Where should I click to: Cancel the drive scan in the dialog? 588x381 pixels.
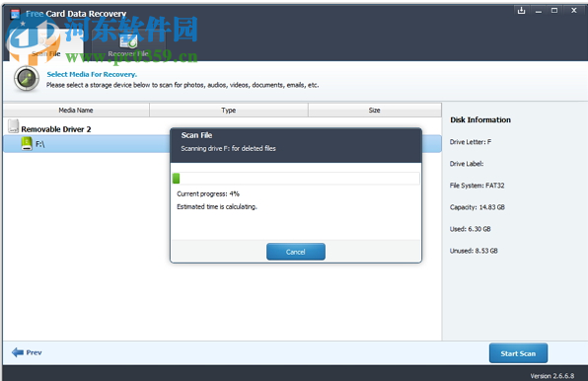(x=296, y=252)
